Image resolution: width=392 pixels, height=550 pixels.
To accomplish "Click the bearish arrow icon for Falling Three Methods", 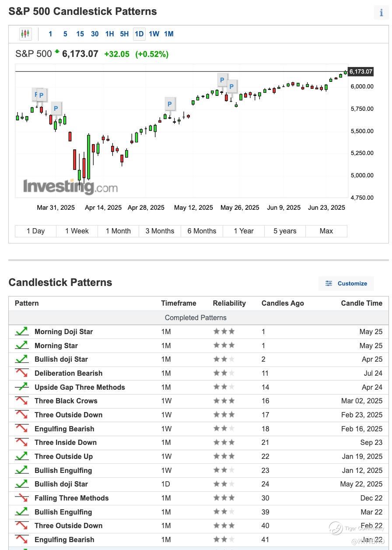I will coord(21,498).
